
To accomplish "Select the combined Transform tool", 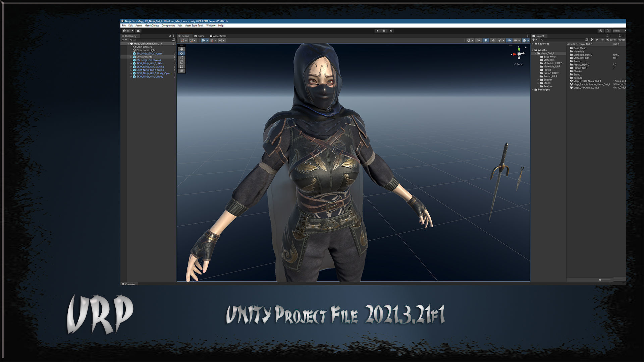I will [x=181, y=71].
